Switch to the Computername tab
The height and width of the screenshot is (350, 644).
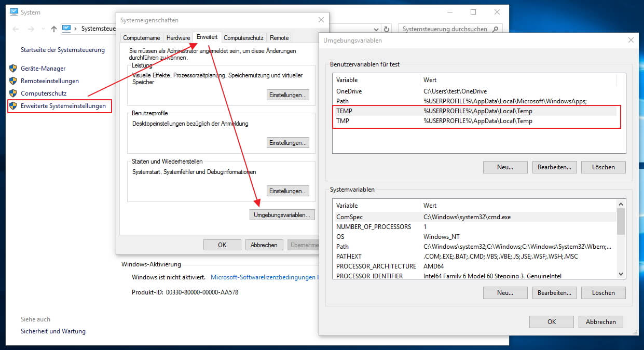[142, 38]
